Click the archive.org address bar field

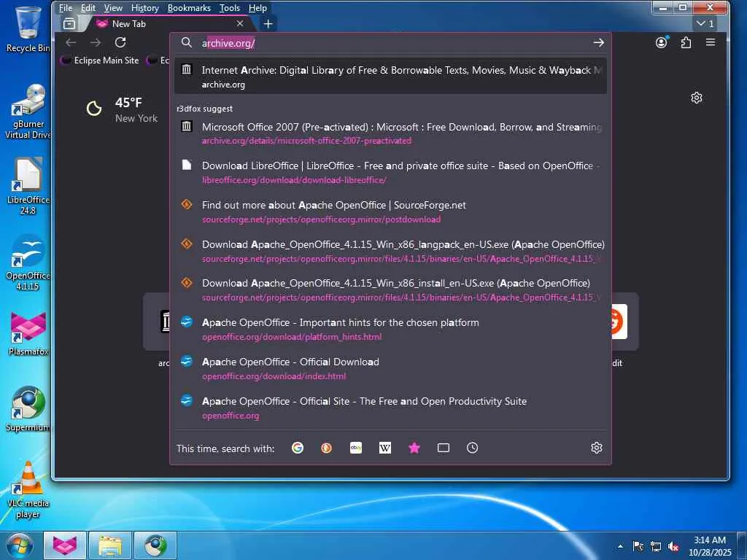(x=391, y=43)
